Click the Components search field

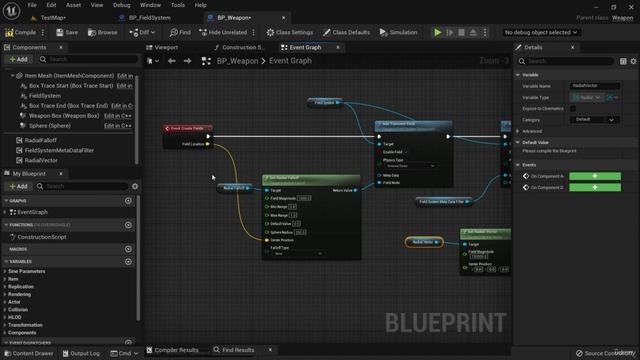89,59
